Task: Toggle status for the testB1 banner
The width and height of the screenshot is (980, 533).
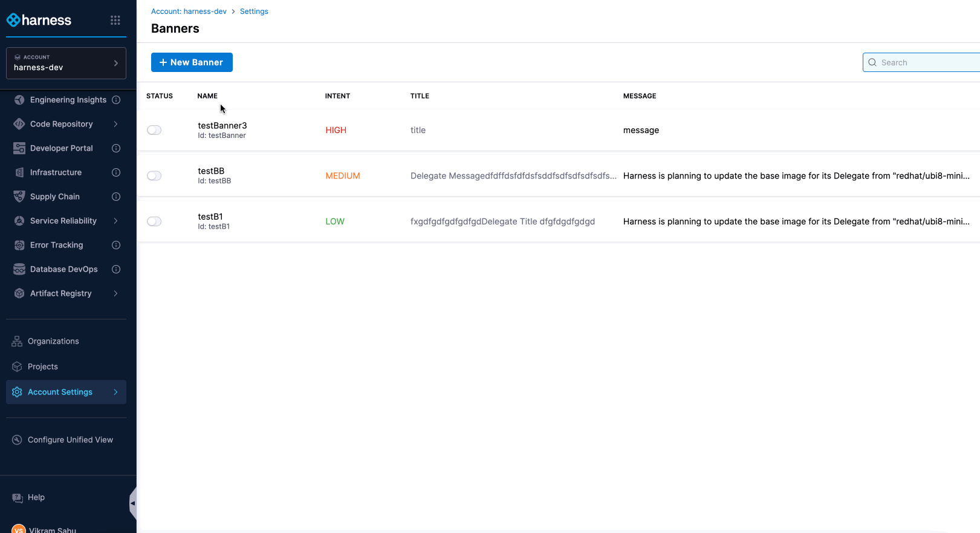Action: pos(154,221)
